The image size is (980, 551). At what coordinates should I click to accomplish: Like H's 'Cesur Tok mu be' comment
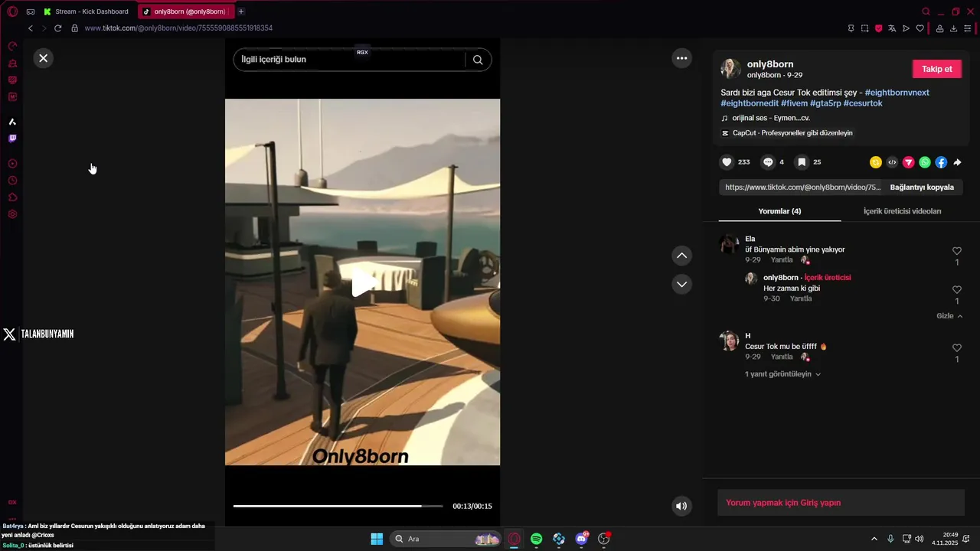tap(956, 348)
